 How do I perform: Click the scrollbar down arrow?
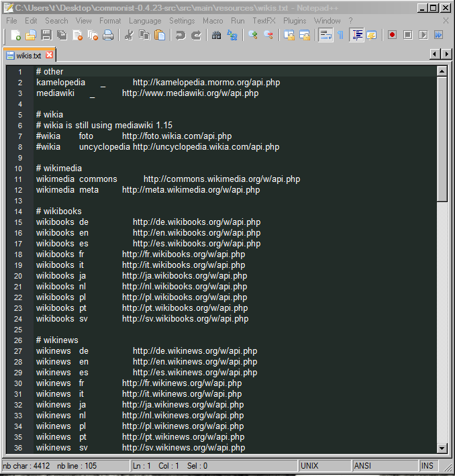pos(442,448)
